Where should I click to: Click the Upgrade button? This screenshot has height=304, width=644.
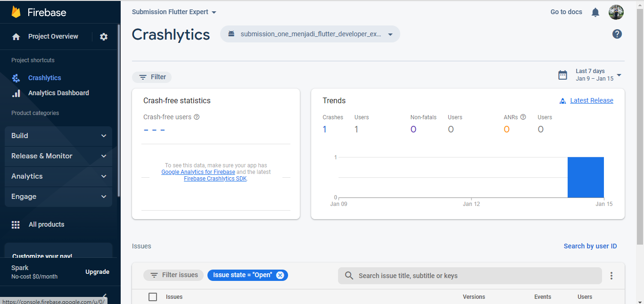tap(97, 272)
